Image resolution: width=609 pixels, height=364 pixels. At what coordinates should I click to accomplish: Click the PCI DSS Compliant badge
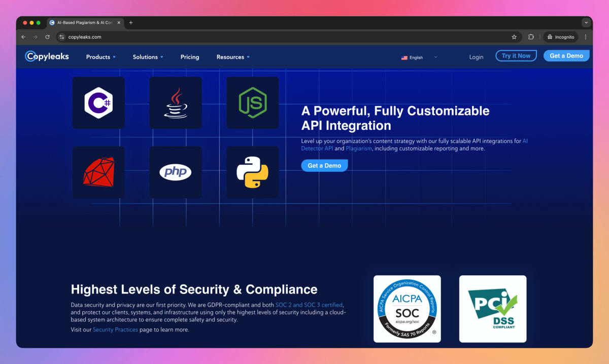point(493,309)
